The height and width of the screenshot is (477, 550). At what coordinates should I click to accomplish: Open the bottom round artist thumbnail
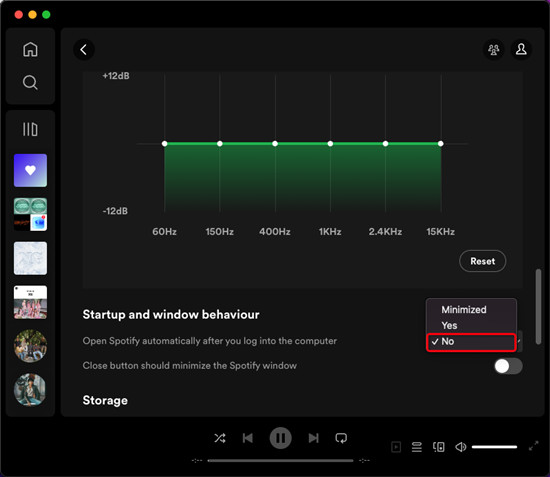coord(31,390)
